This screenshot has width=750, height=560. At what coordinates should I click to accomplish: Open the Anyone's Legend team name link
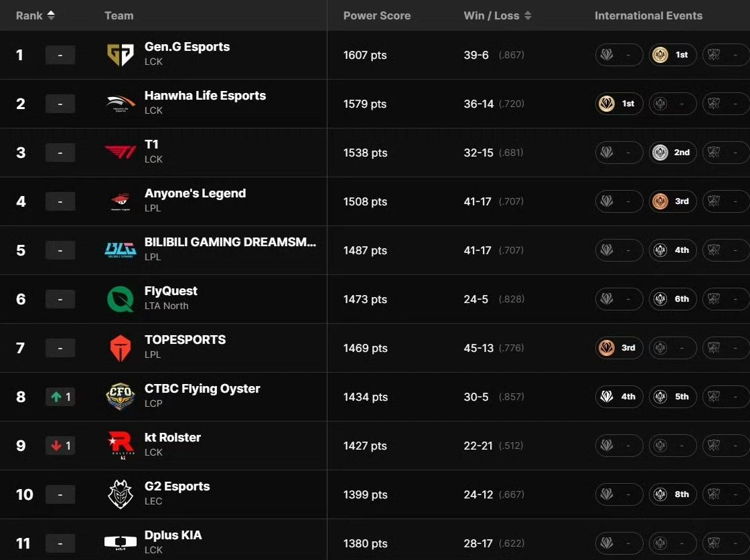tap(195, 193)
